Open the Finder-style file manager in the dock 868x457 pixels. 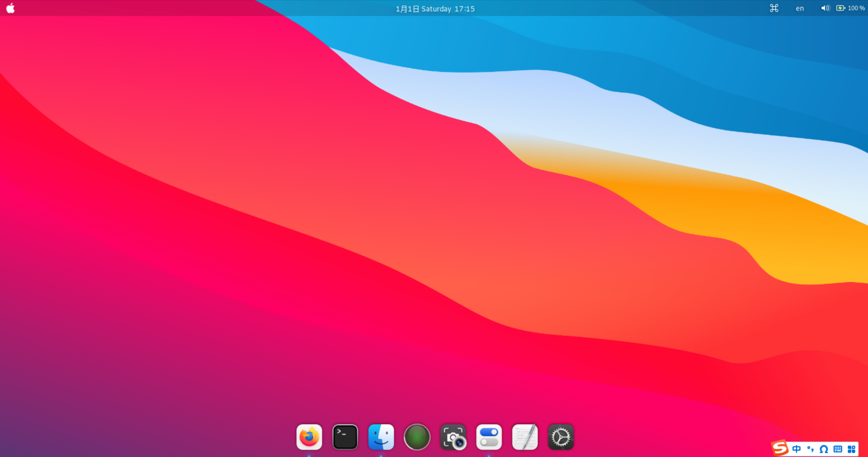[381, 436]
